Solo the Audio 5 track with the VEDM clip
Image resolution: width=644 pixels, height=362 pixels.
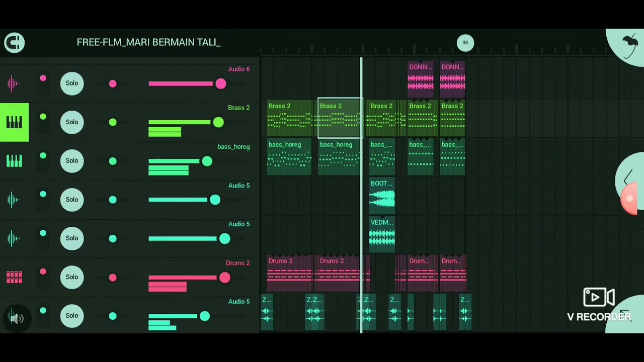click(72, 238)
